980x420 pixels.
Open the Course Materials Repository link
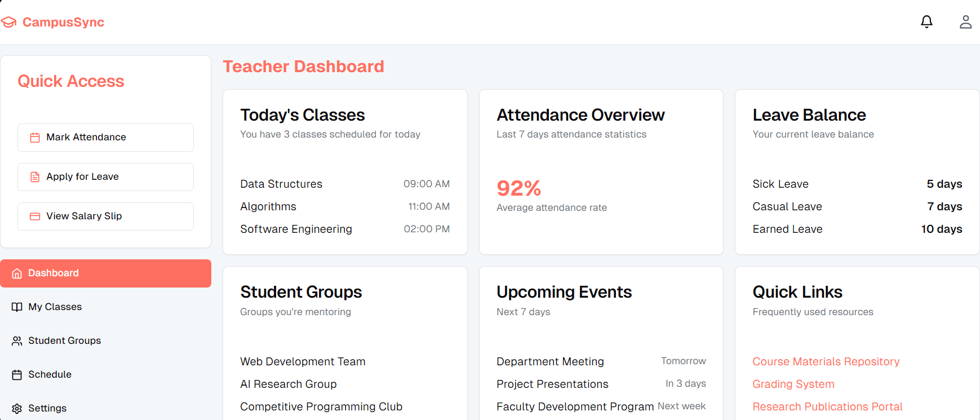pyautogui.click(x=826, y=362)
